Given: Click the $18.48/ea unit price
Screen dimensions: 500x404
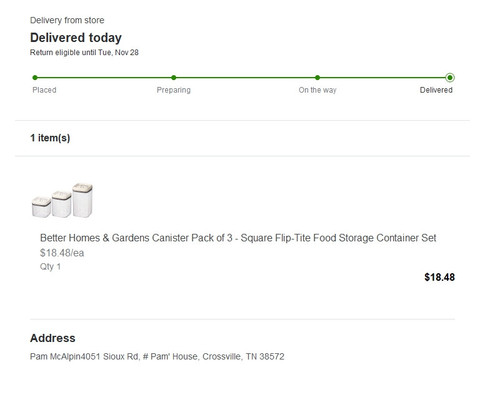Looking at the screenshot, I should click(x=62, y=253).
